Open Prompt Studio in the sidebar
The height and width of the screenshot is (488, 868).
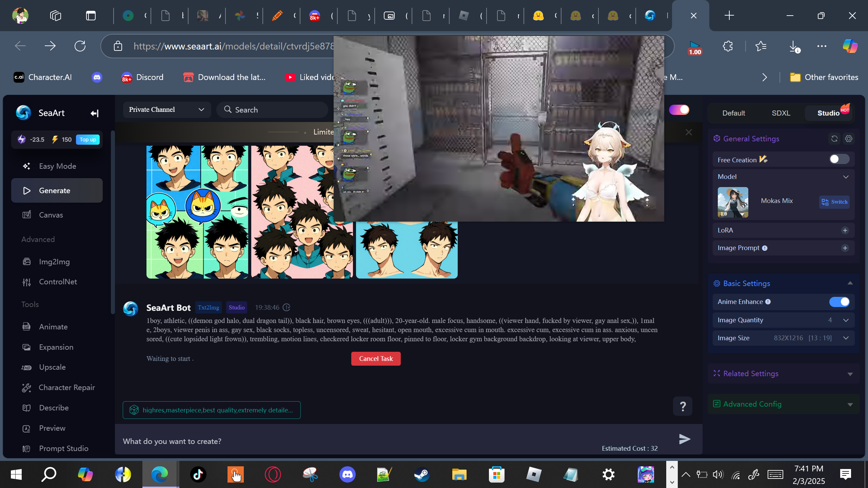(x=57, y=448)
